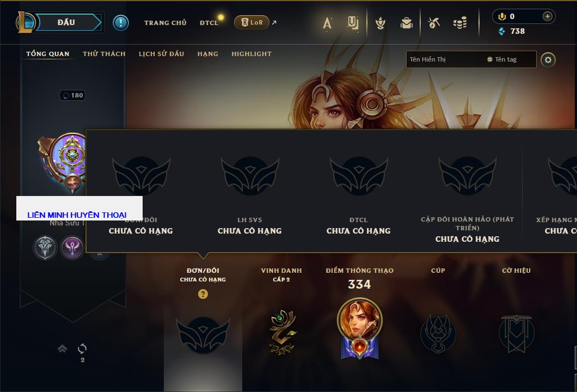577x392 pixels.
Task: Expand the upward chevrons icon on banner
Action: click(62, 348)
